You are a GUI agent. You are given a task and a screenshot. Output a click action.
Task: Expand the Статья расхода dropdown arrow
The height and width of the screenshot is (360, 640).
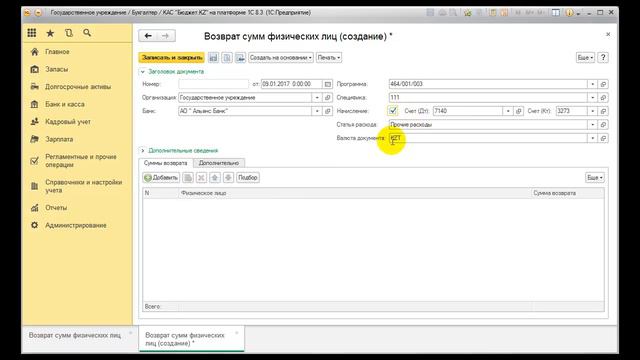click(593, 124)
